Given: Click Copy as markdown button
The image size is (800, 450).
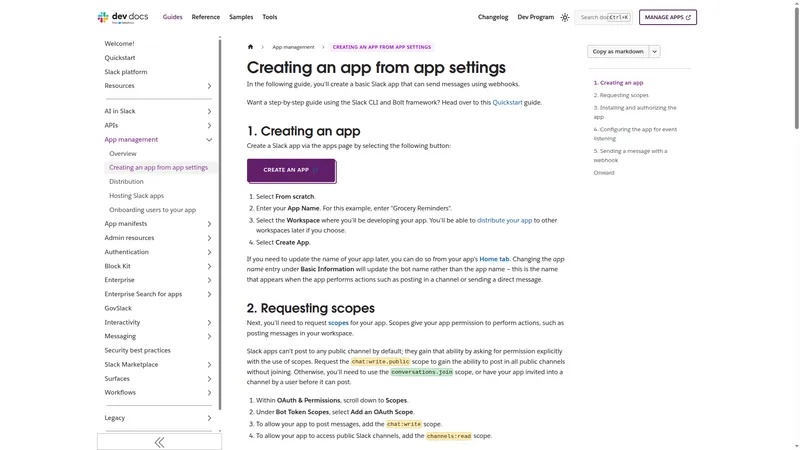Looking at the screenshot, I should pyautogui.click(x=618, y=52).
